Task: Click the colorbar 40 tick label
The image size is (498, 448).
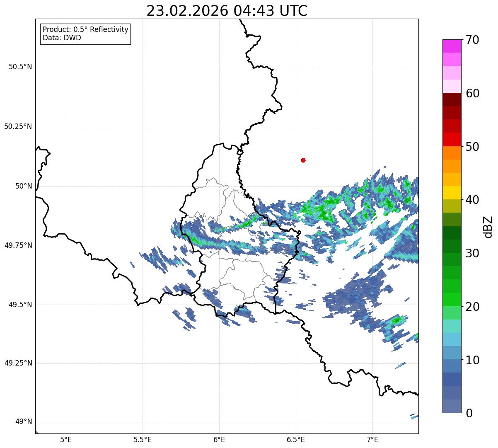Action: coord(472,200)
